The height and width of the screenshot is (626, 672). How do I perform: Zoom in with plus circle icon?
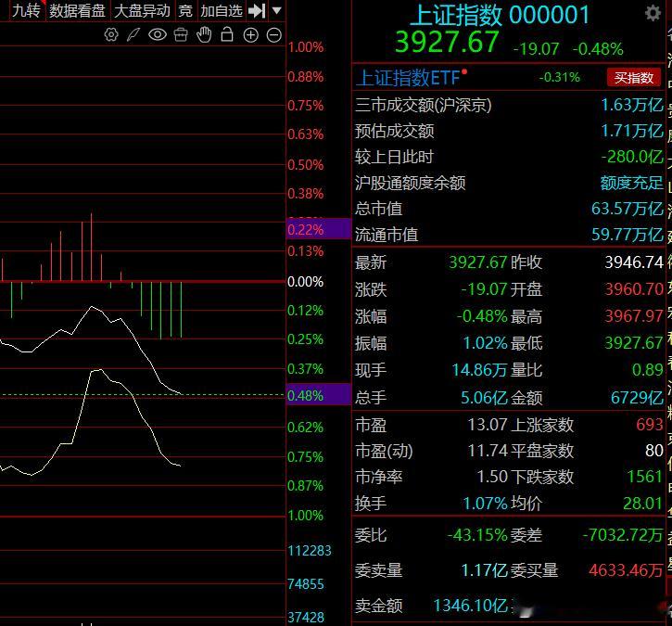250,35
